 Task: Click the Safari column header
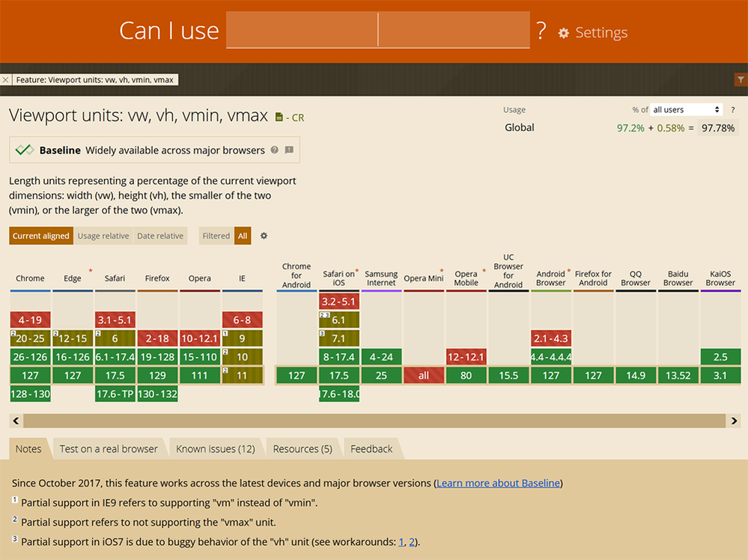pos(115,278)
